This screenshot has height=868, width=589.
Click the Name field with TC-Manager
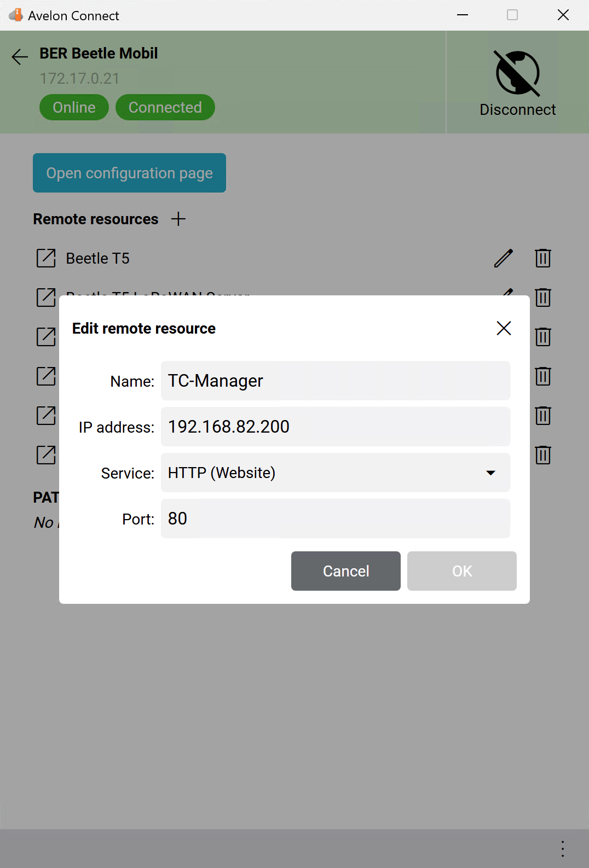pos(336,381)
